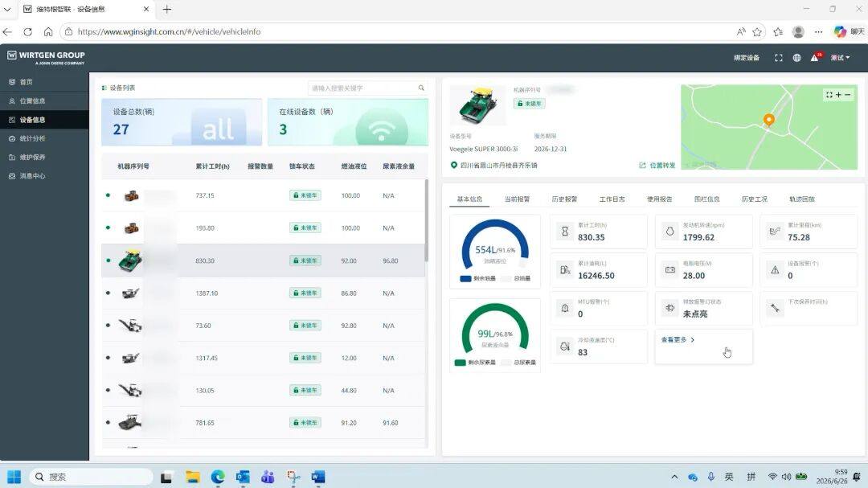The height and width of the screenshot is (488, 868).
Task: Click the engine speed icon beside 1799.62
Action: 669,232
